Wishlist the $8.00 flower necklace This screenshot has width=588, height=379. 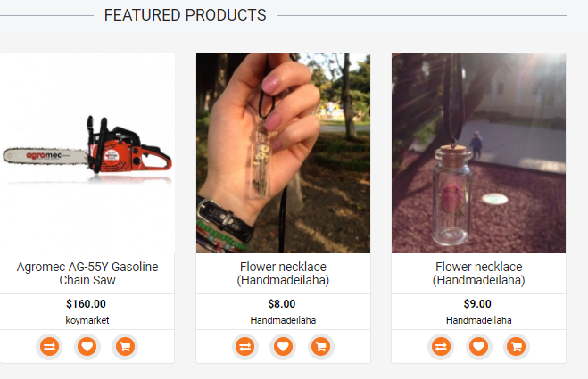coord(283,346)
